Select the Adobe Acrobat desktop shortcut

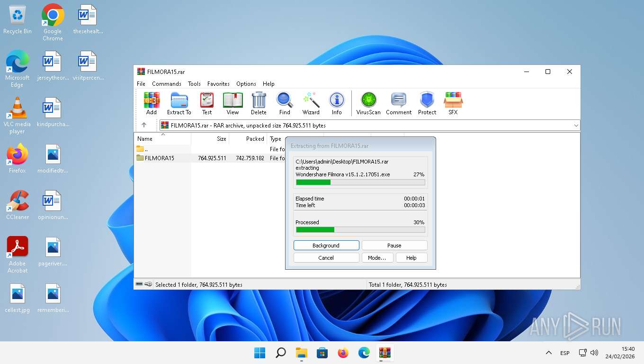(x=18, y=255)
